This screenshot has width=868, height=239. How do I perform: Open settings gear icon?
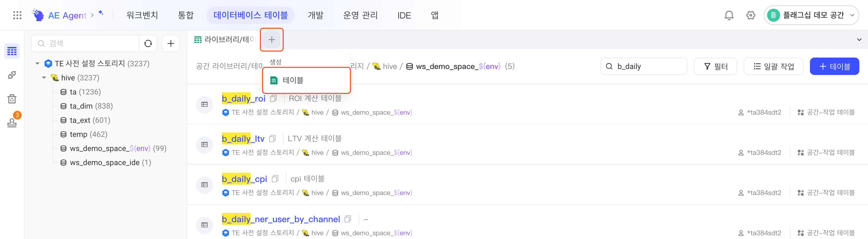(x=751, y=15)
